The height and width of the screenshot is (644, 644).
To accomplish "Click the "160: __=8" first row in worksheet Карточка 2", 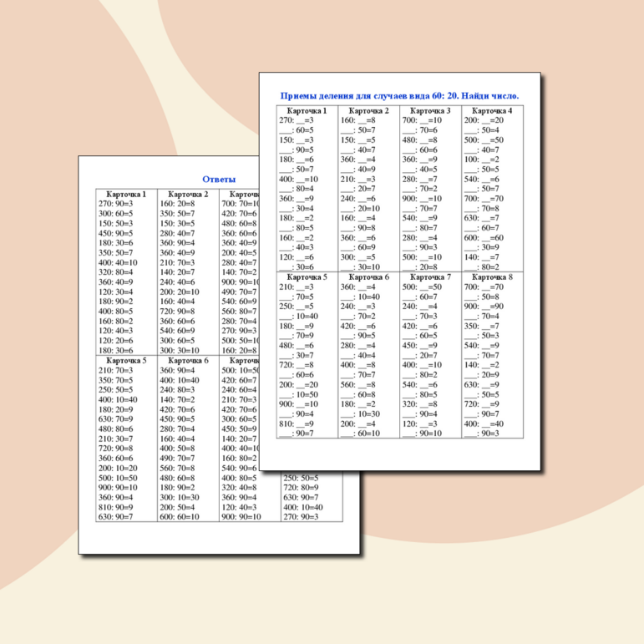I will click(x=357, y=120).
